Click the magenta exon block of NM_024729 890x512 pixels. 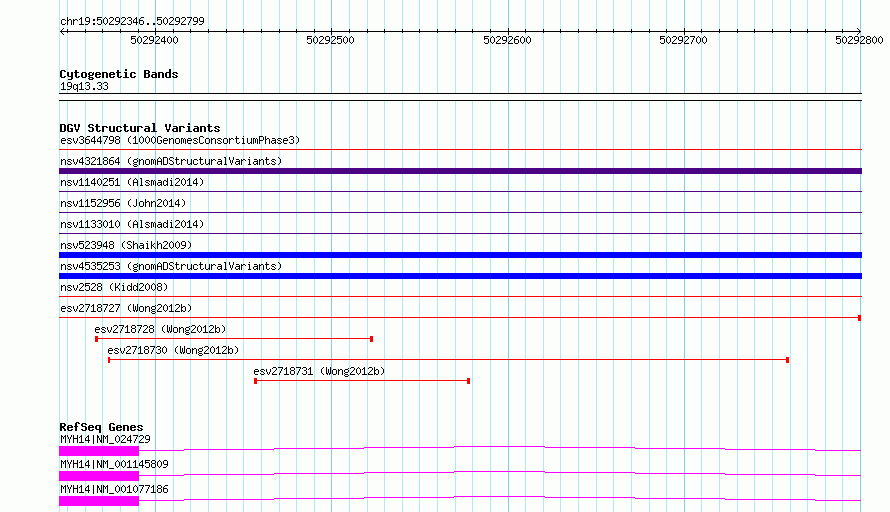[99, 451]
